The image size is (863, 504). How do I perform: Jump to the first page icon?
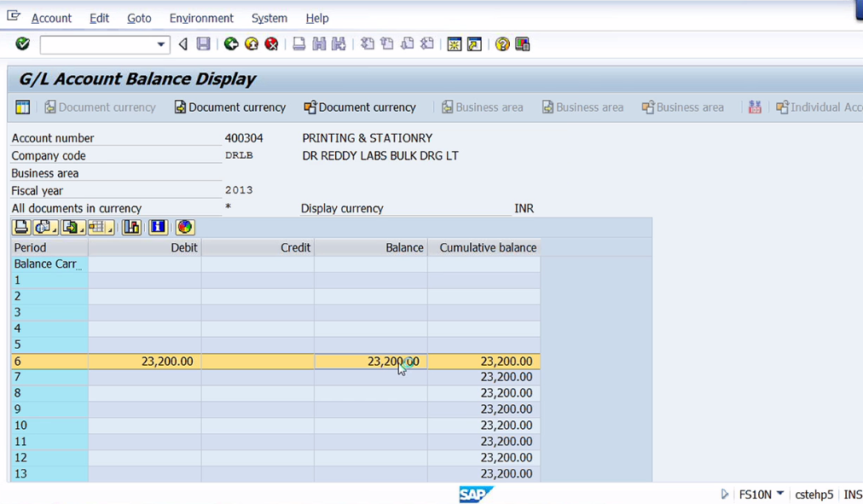[367, 44]
